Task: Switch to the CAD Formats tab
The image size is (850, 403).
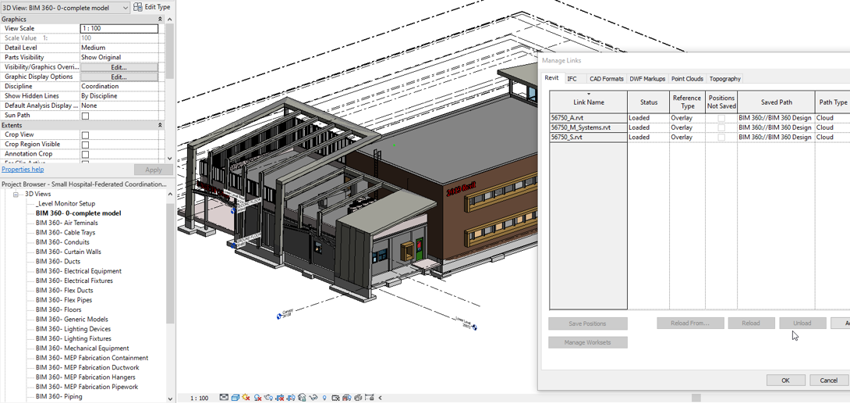Action: point(606,78)
